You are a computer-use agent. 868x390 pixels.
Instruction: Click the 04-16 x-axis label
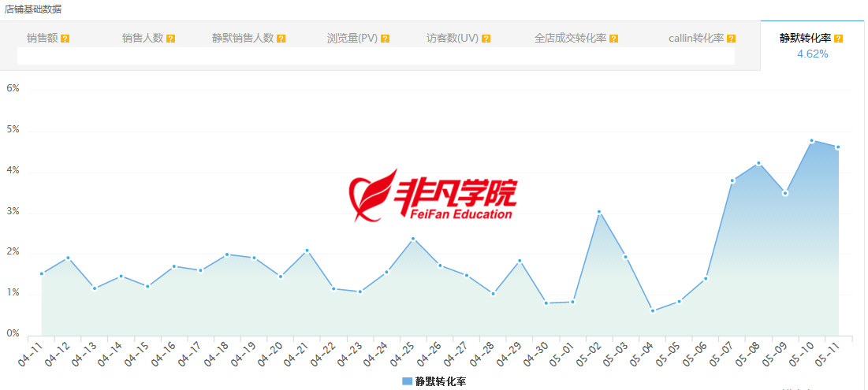click(x=164, y=355)
